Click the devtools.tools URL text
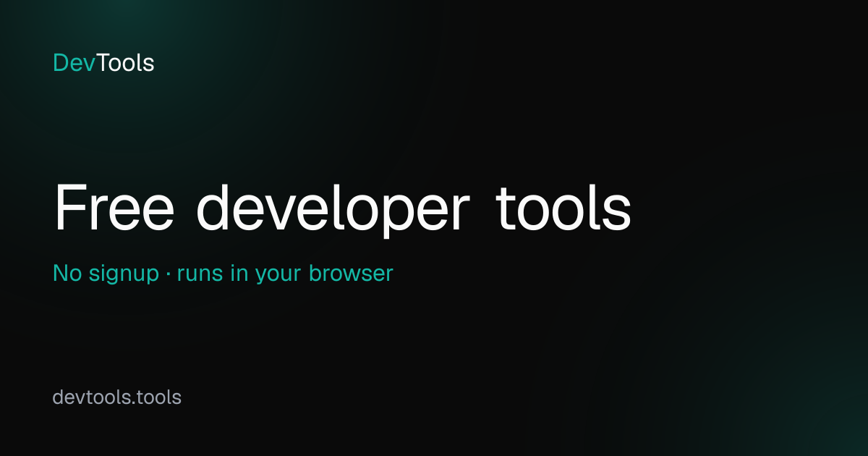The width and height of the screenshot is (868, 456). tap(117, 397)
